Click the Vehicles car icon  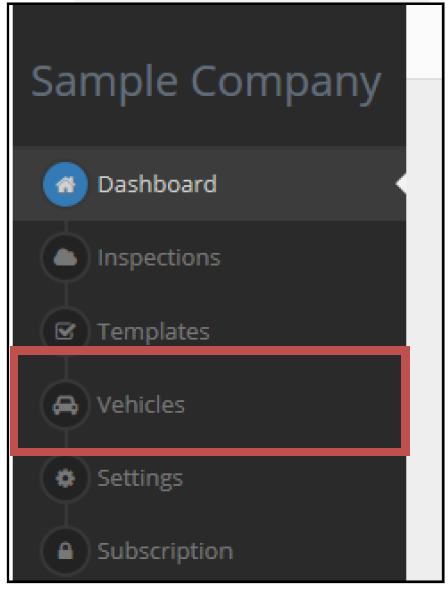pos(65,405)
